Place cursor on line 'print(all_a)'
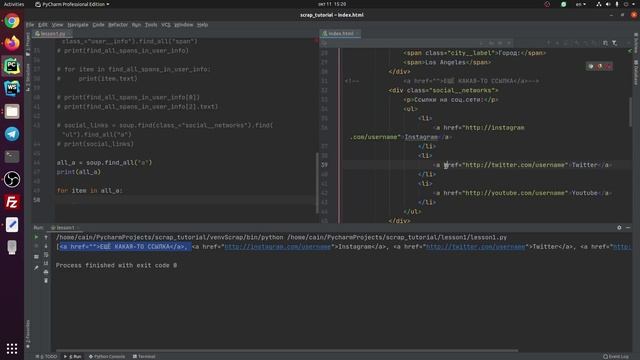Image resolution: width=640 pixels, height=360 pixels. coord(78,172)
